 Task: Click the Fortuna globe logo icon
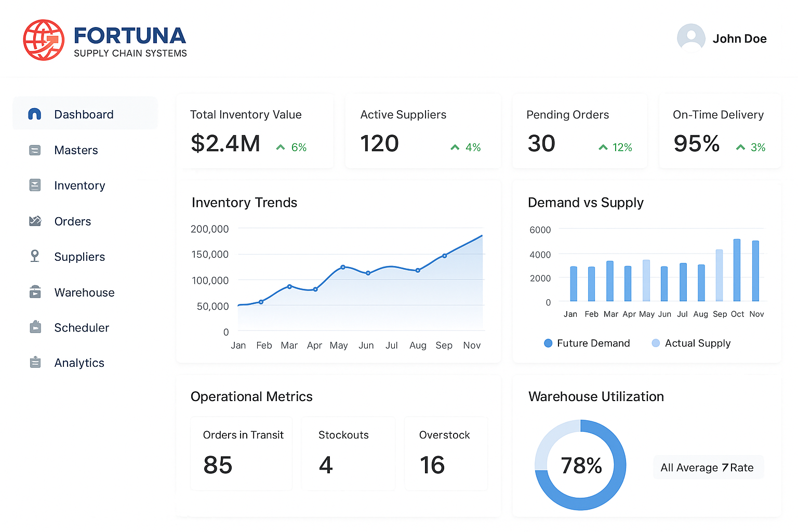44,40
